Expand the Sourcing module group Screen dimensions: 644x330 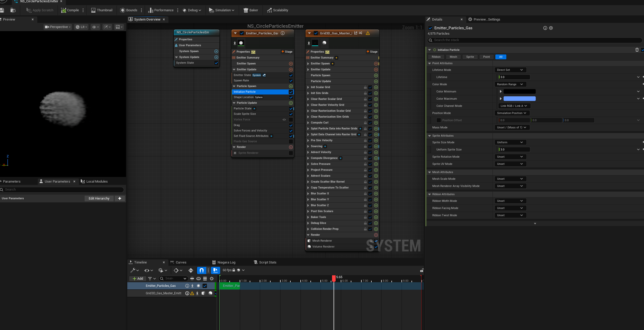tap(308, 146)
